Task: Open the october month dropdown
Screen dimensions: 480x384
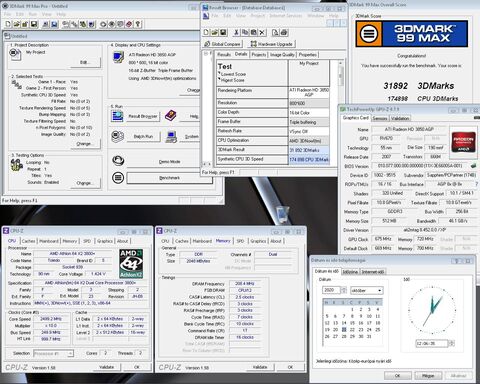Action: click(366, 290)
